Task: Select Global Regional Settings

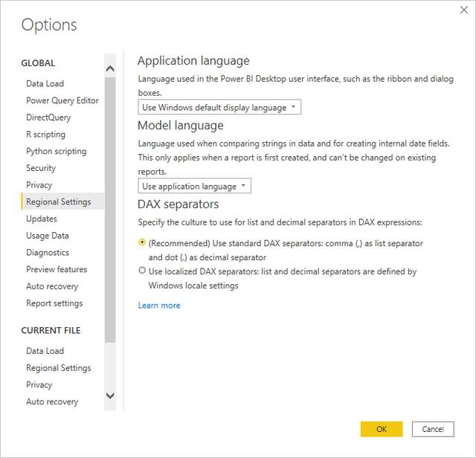Action: (x=62, y=201)
